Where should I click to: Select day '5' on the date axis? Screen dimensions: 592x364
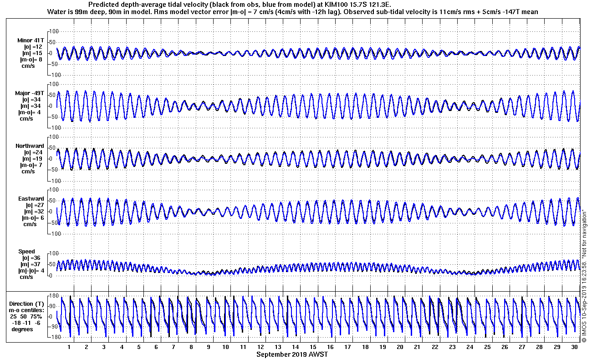click(x=139, y=347)
